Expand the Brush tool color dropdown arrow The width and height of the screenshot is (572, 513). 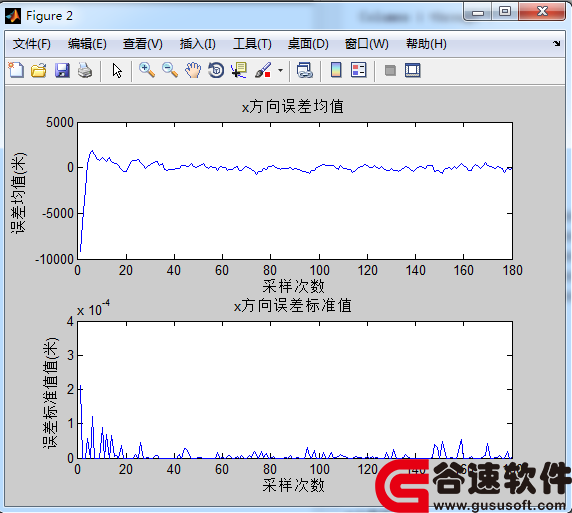tap(280, 70)
